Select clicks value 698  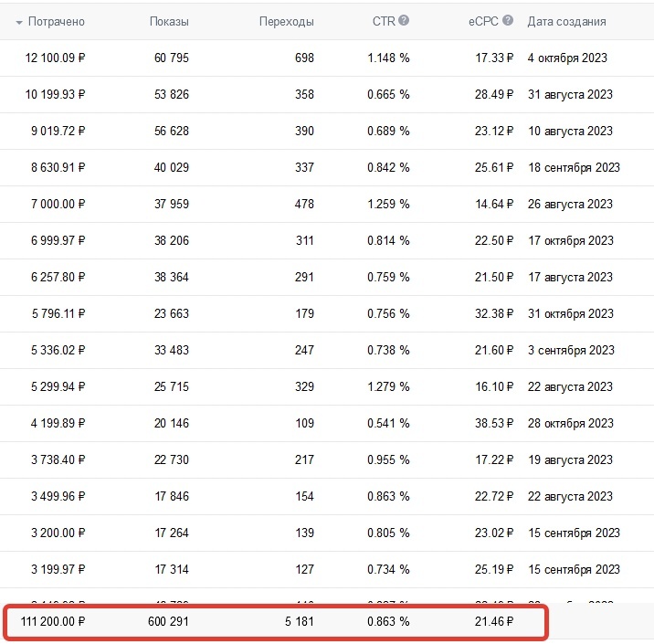[x=304, y=58]
